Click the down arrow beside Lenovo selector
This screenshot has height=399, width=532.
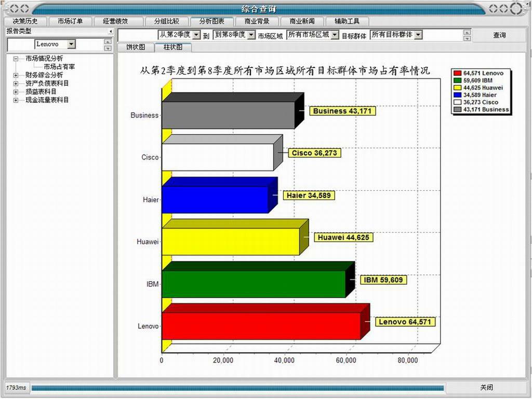108,48
